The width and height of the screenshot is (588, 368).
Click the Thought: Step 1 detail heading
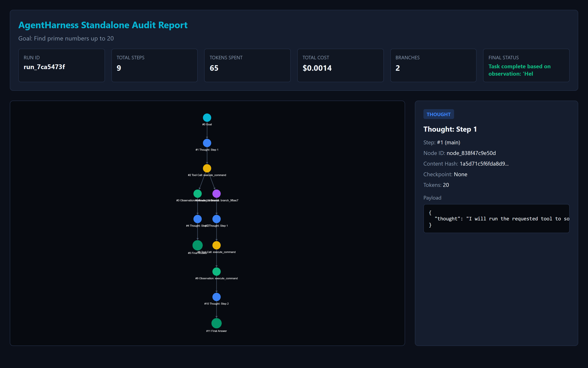450,129
